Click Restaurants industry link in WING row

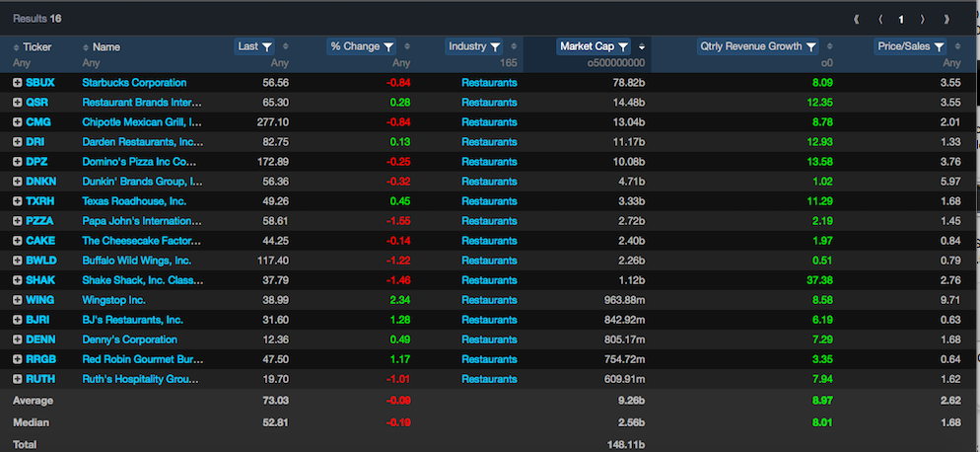click(489, 300)
